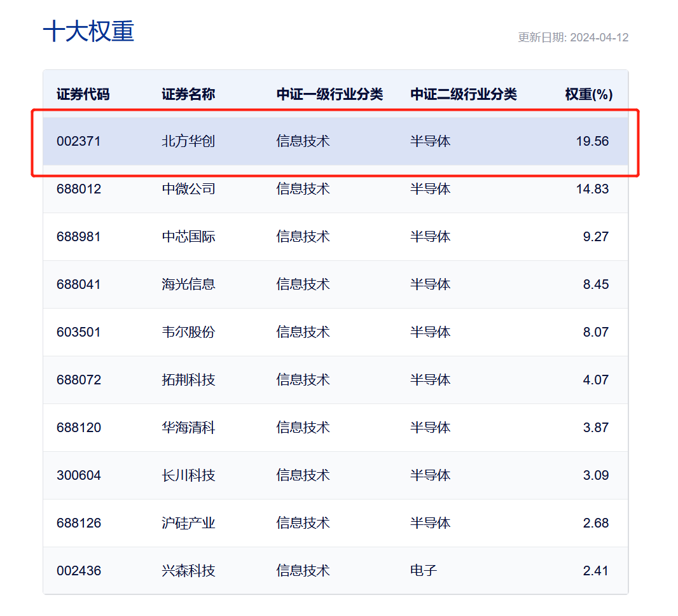Click 半导体 in the 韦尔股份 row

click(x=430, y=332)
